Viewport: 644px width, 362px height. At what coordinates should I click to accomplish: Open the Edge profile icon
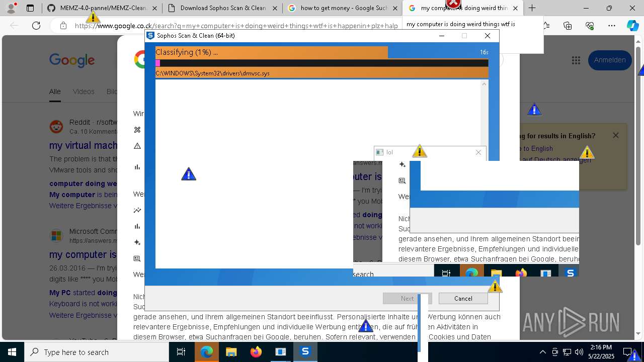[11, 8]
